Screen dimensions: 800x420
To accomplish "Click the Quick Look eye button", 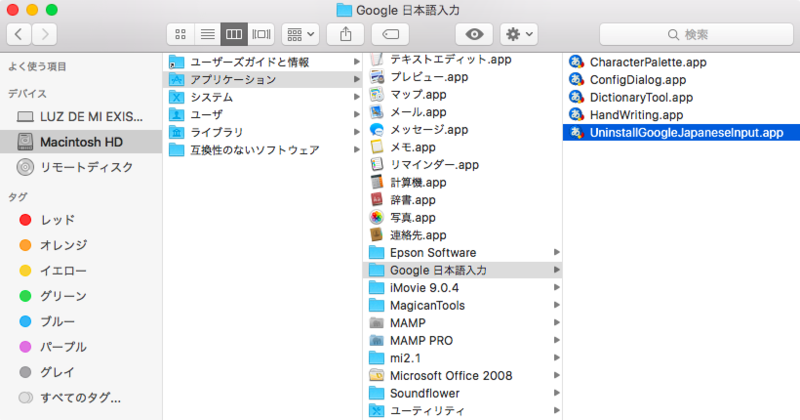I will point(474,34).
